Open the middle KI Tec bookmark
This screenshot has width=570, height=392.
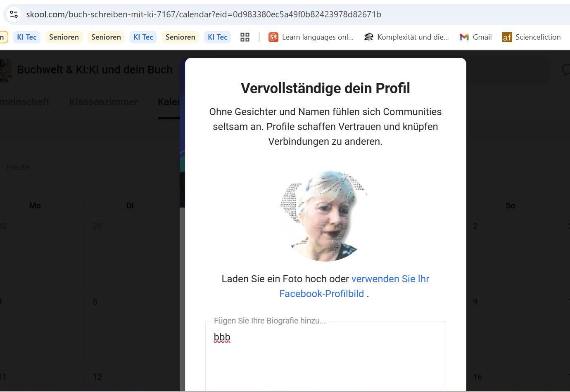143,37
